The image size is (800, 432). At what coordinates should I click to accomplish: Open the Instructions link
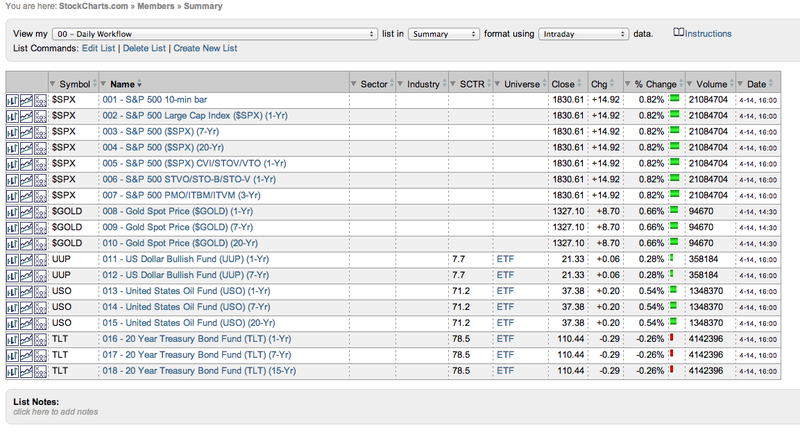(x=708, y=34)
